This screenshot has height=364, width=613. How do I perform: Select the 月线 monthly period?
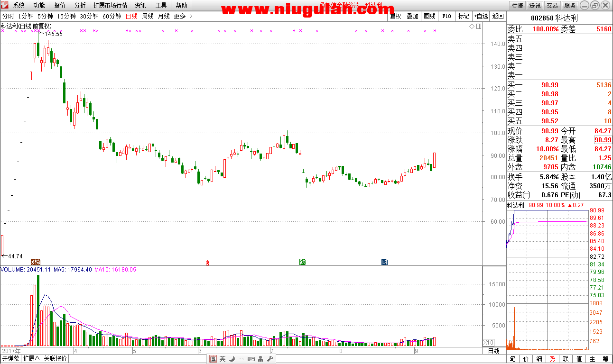(164, 16)
